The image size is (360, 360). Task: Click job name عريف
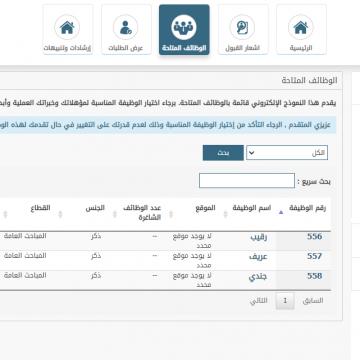[258, 257]
